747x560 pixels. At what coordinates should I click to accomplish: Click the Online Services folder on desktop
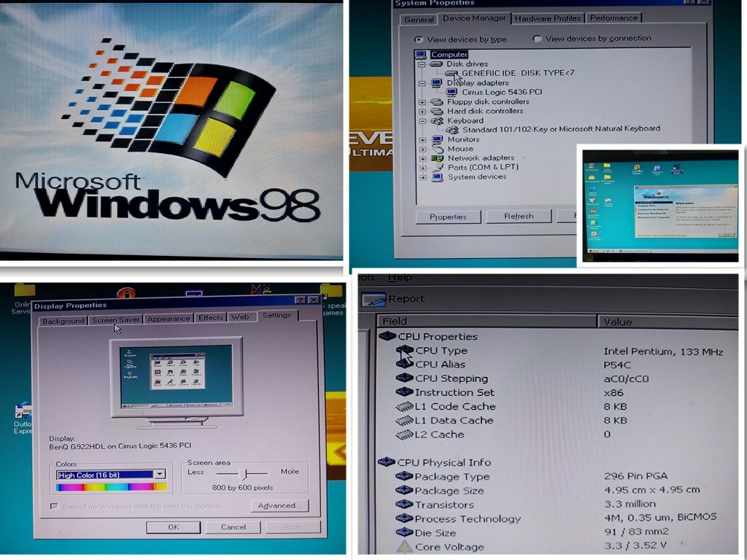click(25, 290)
